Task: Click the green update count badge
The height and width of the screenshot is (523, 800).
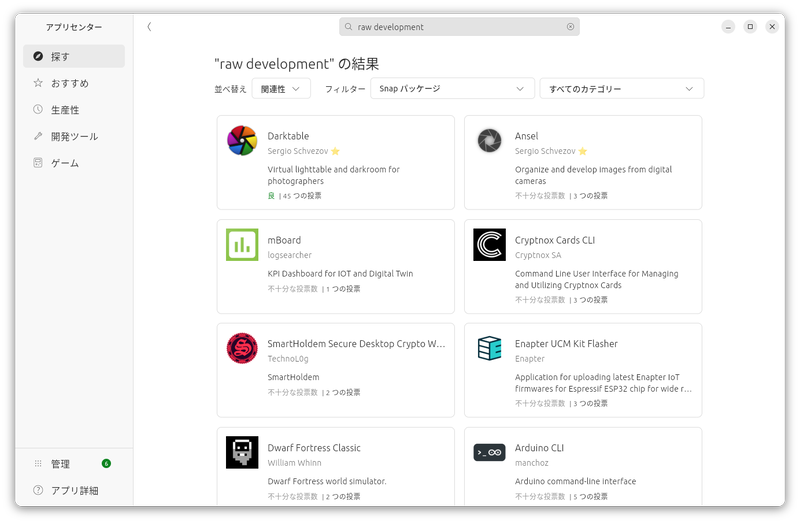Action: click(106, 463)
